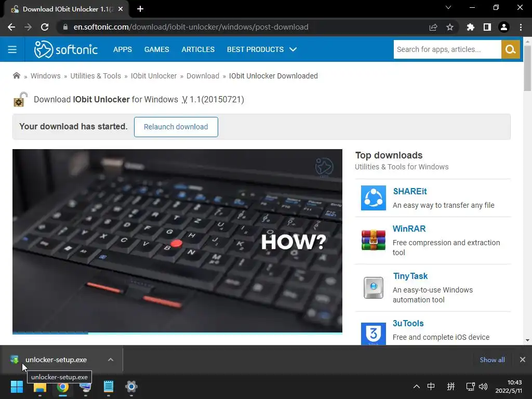Go back to previous page in Chrome
This screenshot has width=532, height=399.
tap(11, 27)
